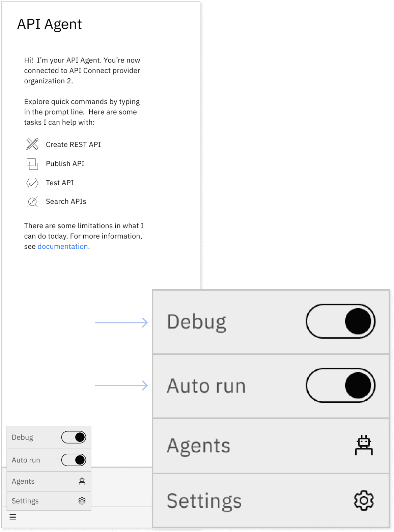Collapse the hamburger menu at bottom left
This screenshot has width=394, height=532.
coord(13,517)
